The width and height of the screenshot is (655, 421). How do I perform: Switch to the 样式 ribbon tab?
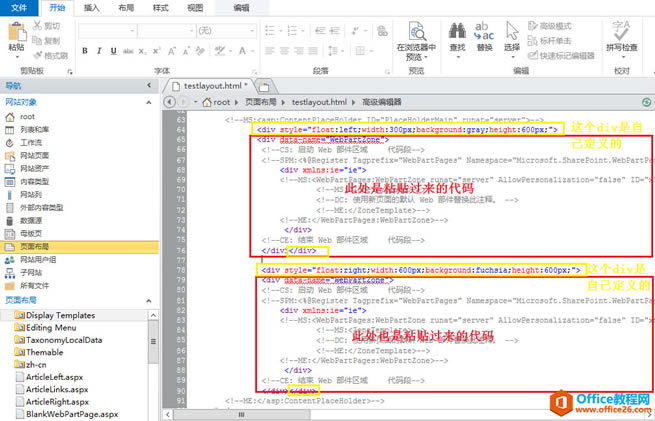pyautogui.click(x=160, y=8)
